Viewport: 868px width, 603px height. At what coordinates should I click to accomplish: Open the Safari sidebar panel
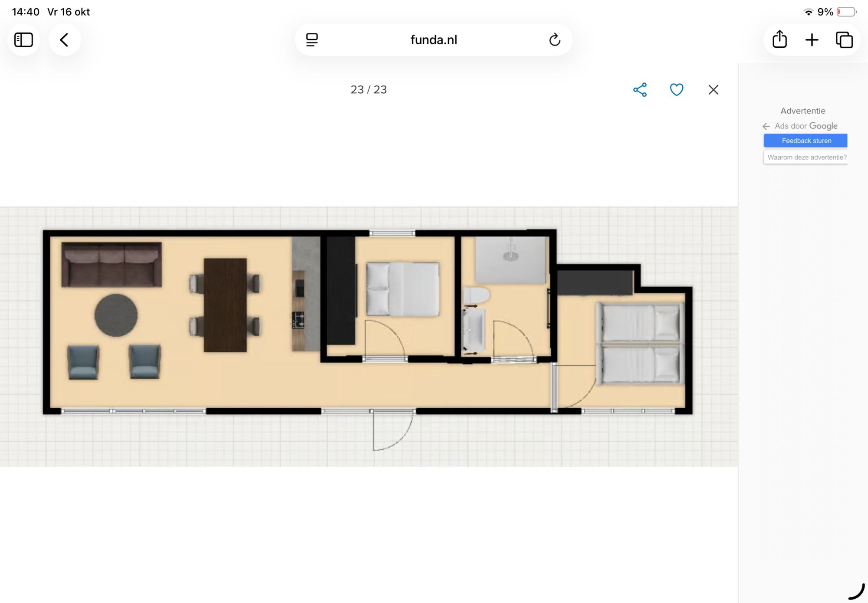point(23,40)
